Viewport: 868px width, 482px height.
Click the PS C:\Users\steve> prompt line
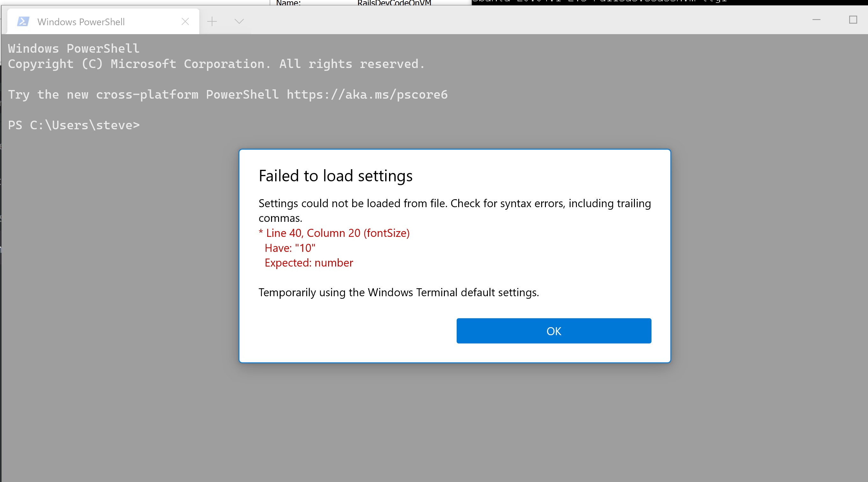tap(74, 125)
